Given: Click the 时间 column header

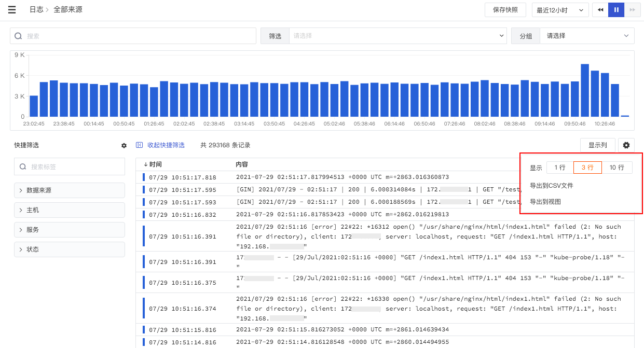Looking at the screenshot, I should [155, 164].
